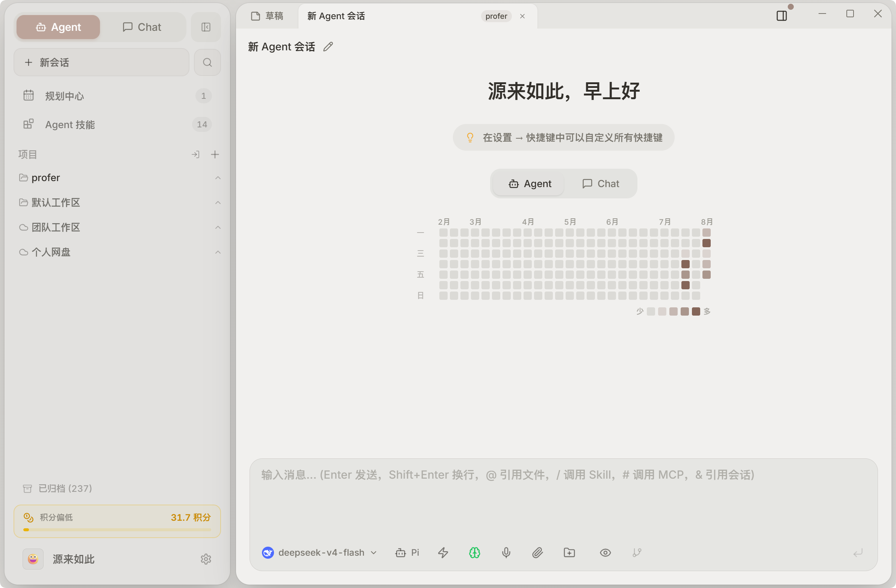The width and height of the screenshot is (896, 588).
Task: Open 已归档 (237) archive
Action: click(57, 488)
